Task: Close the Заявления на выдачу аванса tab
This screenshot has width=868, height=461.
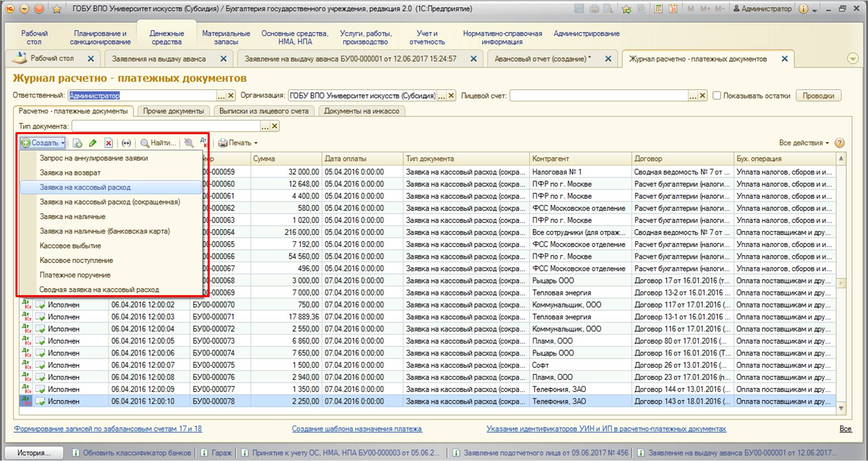Action: pos(224,59)
